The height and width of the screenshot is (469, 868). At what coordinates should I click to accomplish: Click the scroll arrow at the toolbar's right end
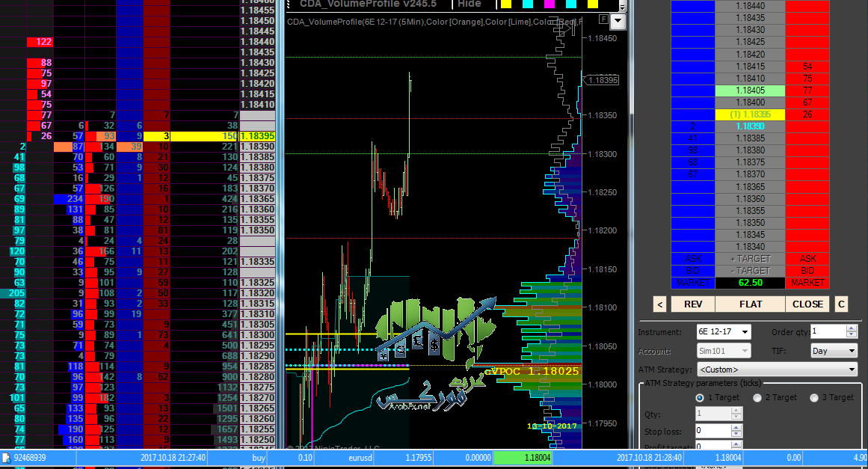[622, 7]
